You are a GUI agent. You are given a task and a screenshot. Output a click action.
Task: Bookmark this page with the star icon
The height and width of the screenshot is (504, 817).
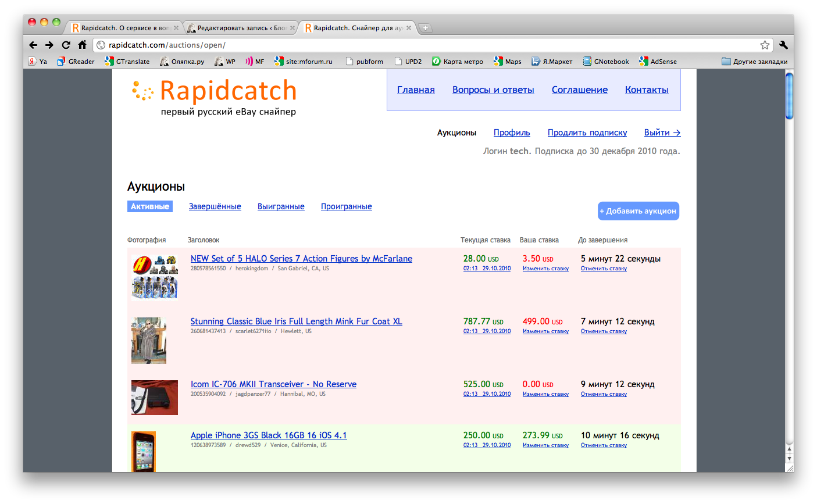click(x=765, y=45)
